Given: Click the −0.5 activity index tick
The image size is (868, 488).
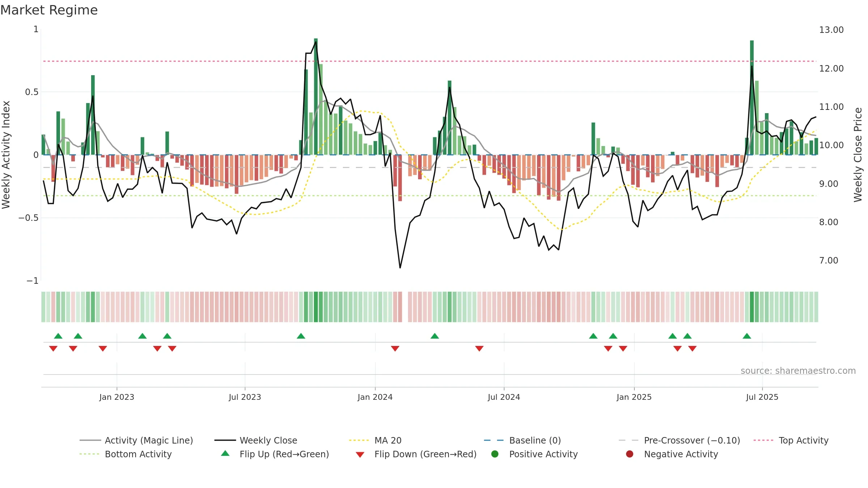Looking at the screenshot, I should coord(29,218).
